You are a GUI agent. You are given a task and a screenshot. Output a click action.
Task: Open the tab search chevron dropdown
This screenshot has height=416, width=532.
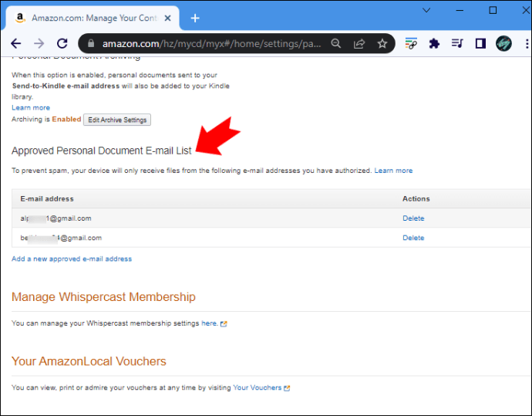point(425,11)
